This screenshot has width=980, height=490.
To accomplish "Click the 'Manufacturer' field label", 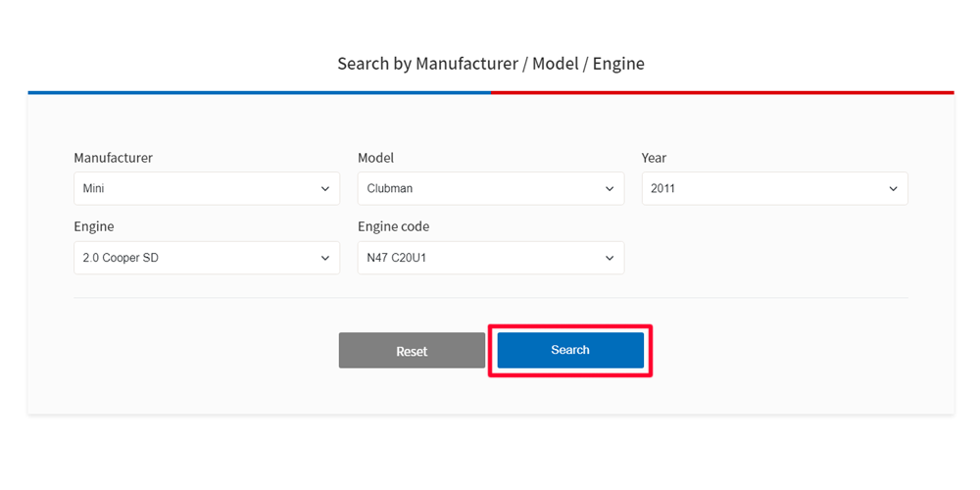I will coord(113,158).
